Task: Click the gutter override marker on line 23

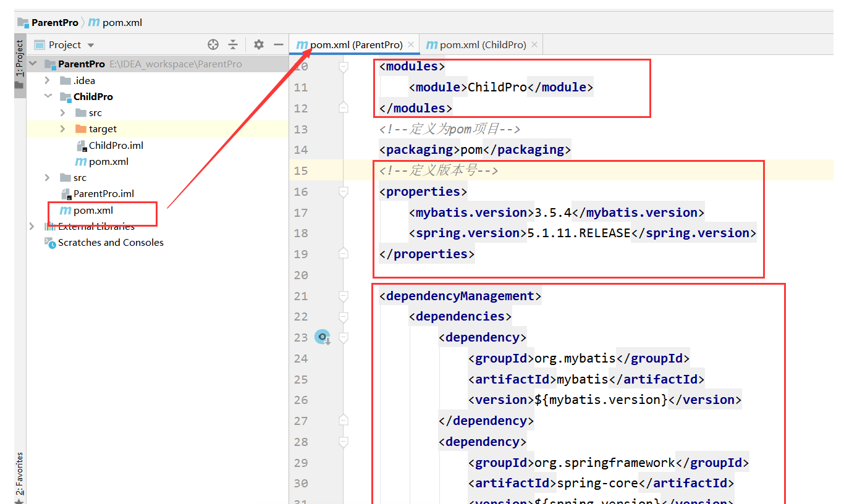Action: pos(323,337)
